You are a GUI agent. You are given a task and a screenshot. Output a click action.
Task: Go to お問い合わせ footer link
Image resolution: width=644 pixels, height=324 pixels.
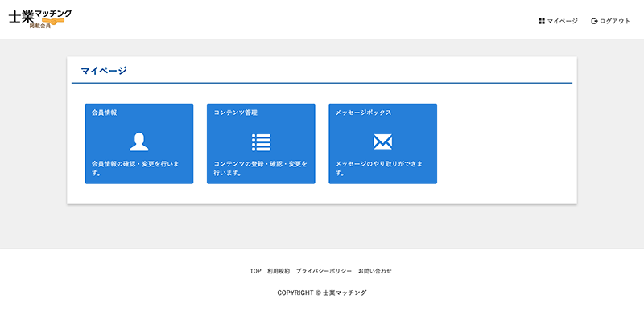coord(375,271)
